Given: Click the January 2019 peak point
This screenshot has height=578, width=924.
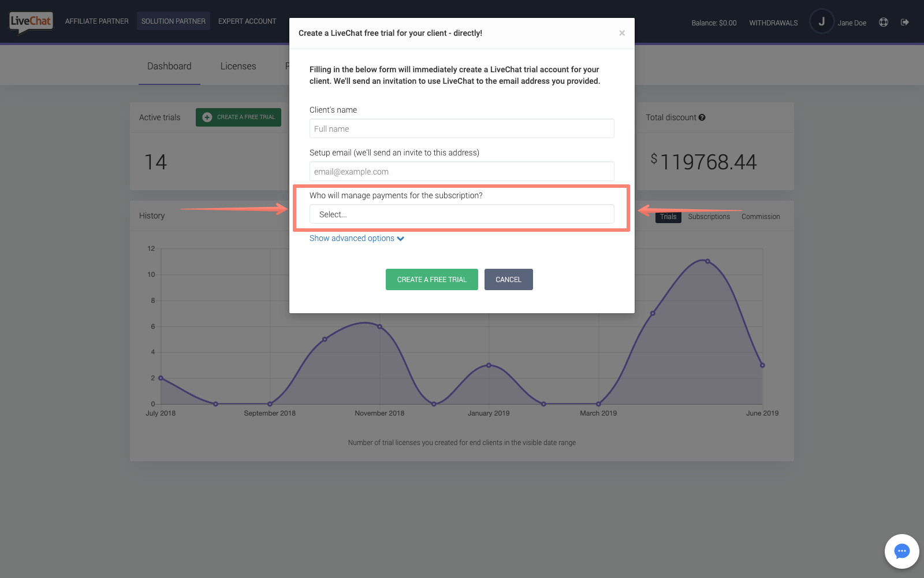Looking at the screenshot, I should click(x=489, y=365).
